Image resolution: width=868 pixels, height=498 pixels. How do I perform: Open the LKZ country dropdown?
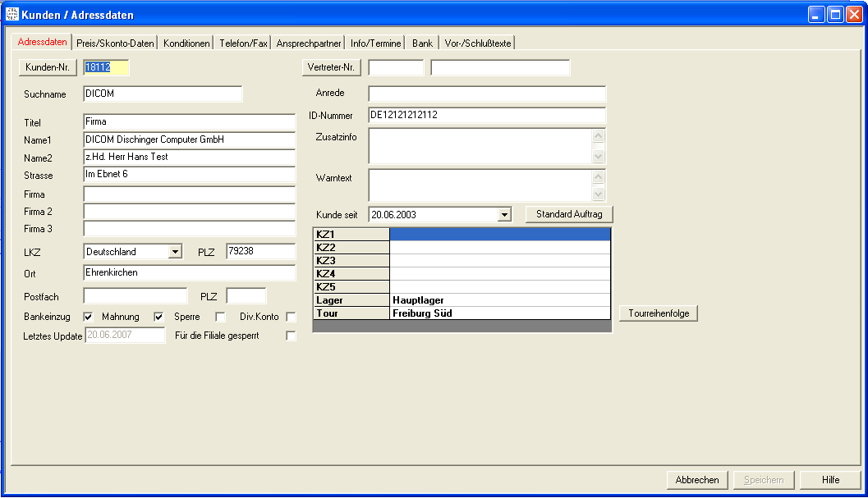(x=175, y=252)
